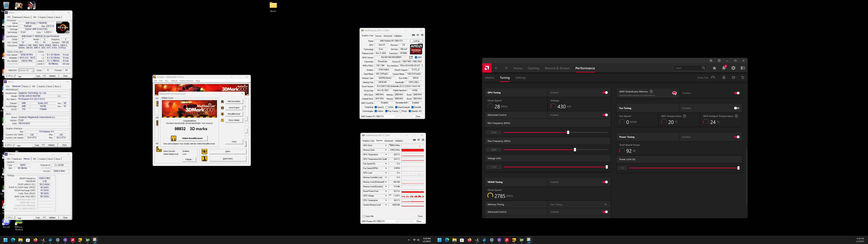
Task: Enable Log to file in GPU-Z Sensors
Action: click(364, 216)
